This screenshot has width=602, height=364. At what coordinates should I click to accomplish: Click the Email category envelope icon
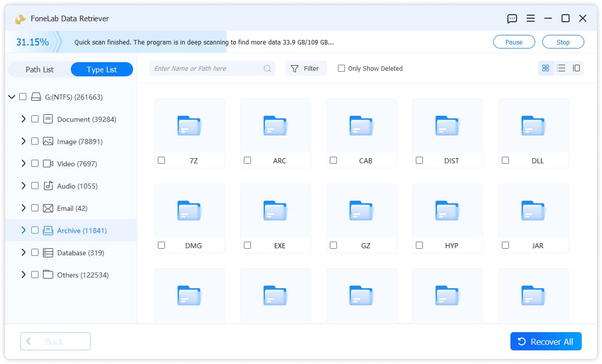click(x=48, y=208)
